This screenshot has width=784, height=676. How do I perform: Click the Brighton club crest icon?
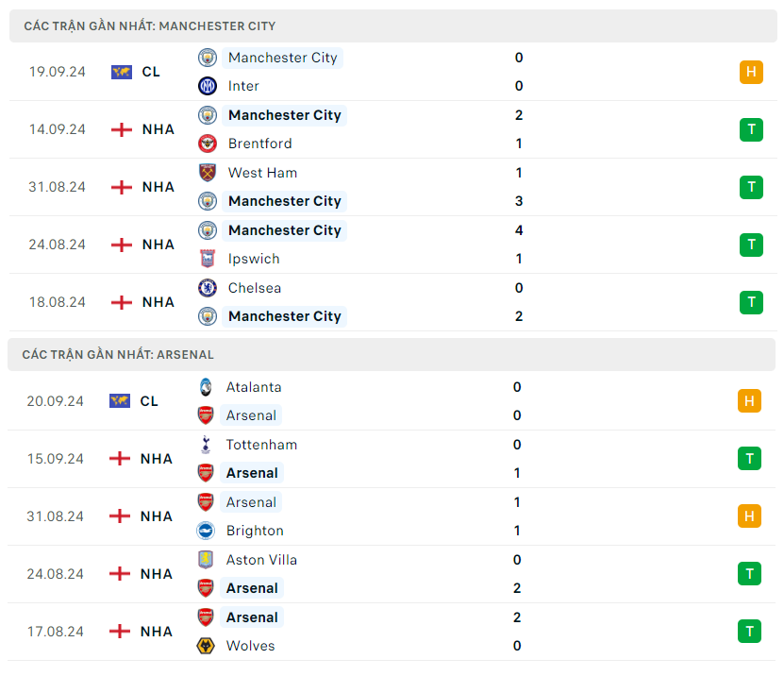(206, 531)
